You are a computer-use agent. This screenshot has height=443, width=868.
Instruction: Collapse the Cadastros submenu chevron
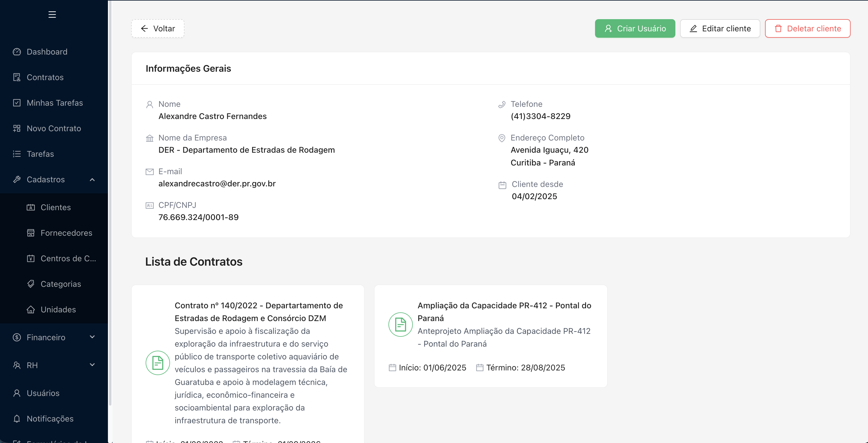pos(92,180)
